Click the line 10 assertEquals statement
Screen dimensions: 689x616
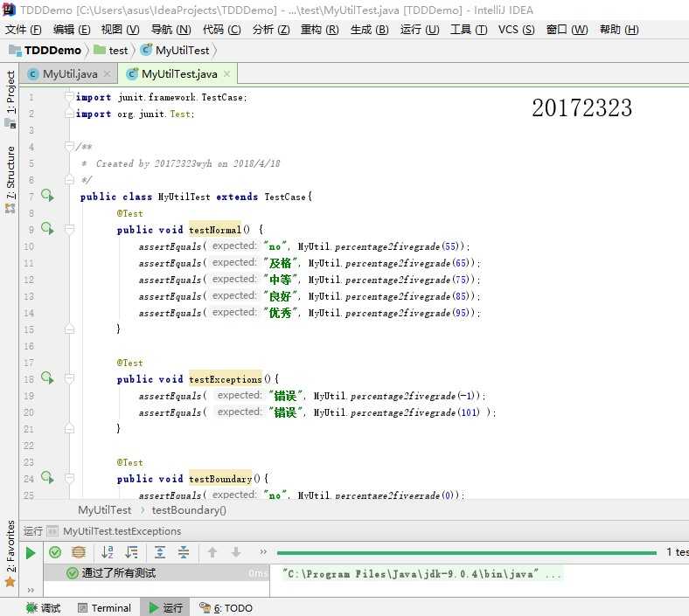point(304,246)
